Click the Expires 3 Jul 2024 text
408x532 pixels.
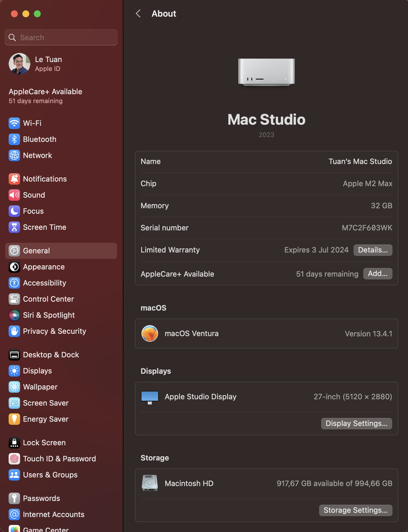tap(316, 250)
